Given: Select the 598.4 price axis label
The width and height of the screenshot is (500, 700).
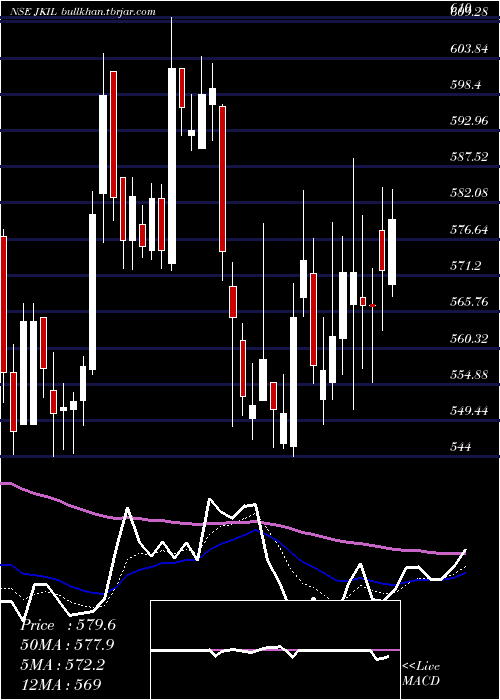Looking at the screenshot, I should pos(465,84).
